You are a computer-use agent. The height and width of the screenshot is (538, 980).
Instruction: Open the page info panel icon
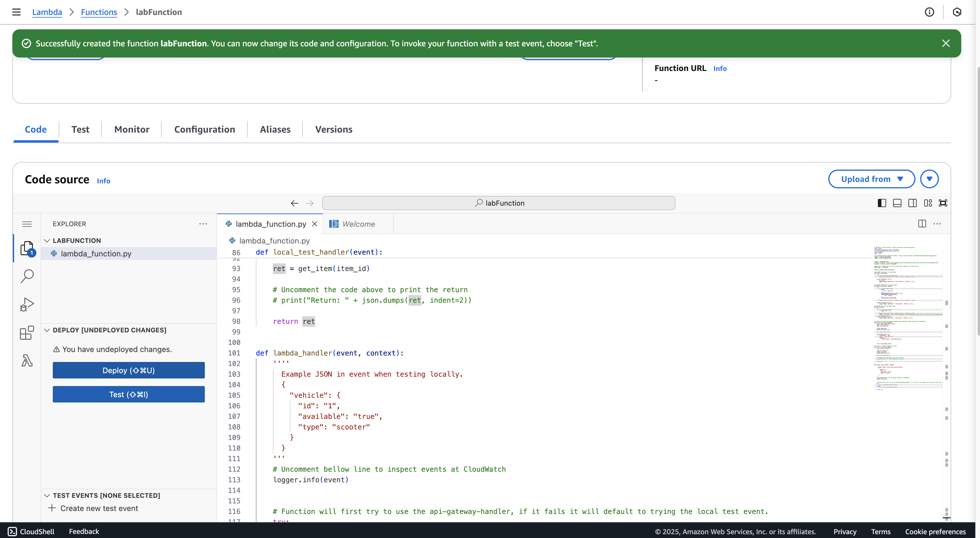pyautogui.click(x=930, y=12)
